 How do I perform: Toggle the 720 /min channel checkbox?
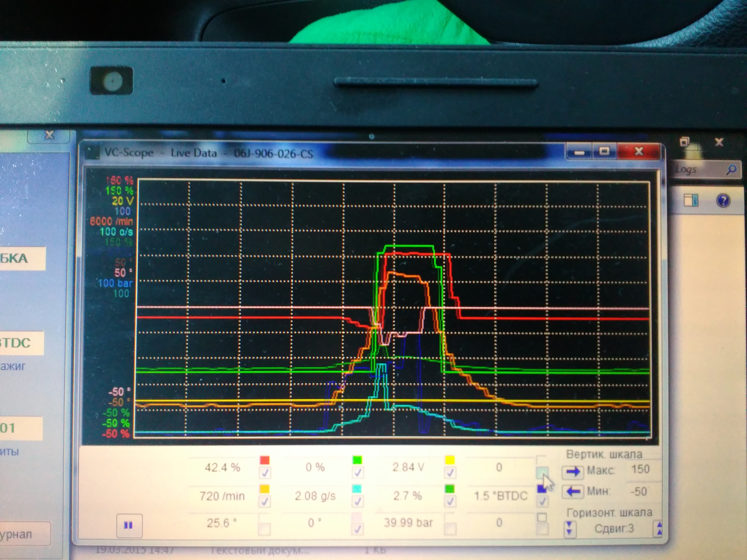[x=264, y=502]
